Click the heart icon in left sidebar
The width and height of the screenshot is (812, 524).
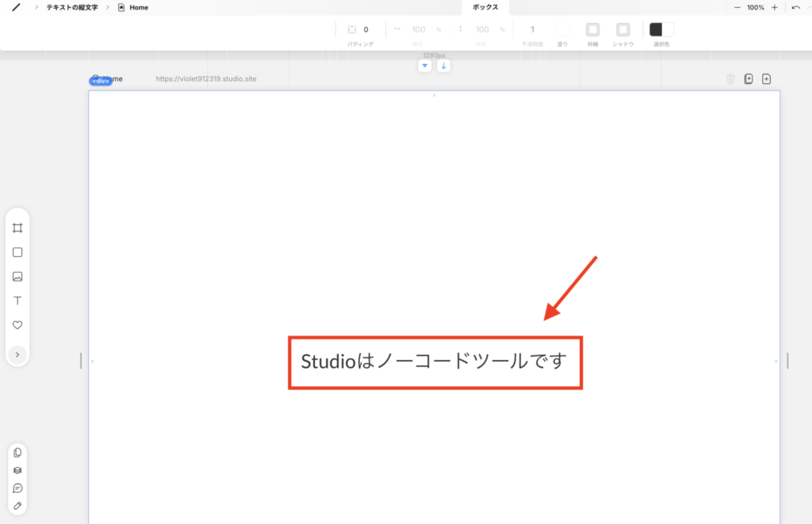point(17,325)
